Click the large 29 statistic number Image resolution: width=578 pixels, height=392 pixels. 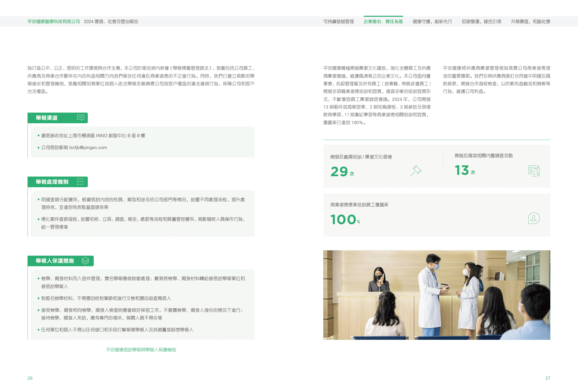(339, 172)
